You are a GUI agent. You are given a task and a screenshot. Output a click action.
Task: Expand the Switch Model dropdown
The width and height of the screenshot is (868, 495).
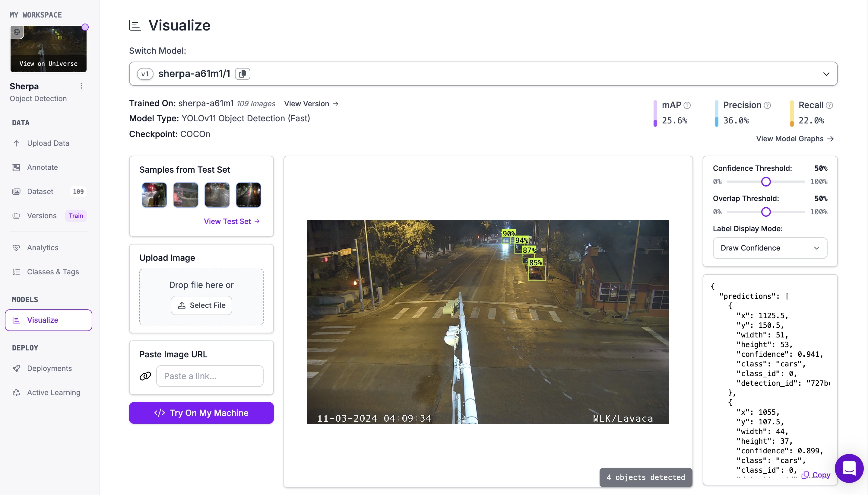coord(826,74)
